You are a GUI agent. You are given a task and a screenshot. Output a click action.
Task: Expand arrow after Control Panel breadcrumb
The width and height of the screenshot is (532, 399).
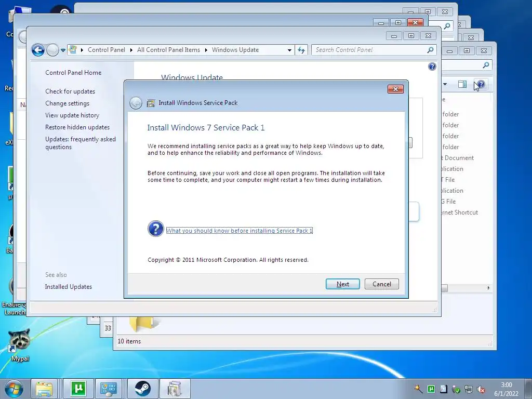coord(131,50)
